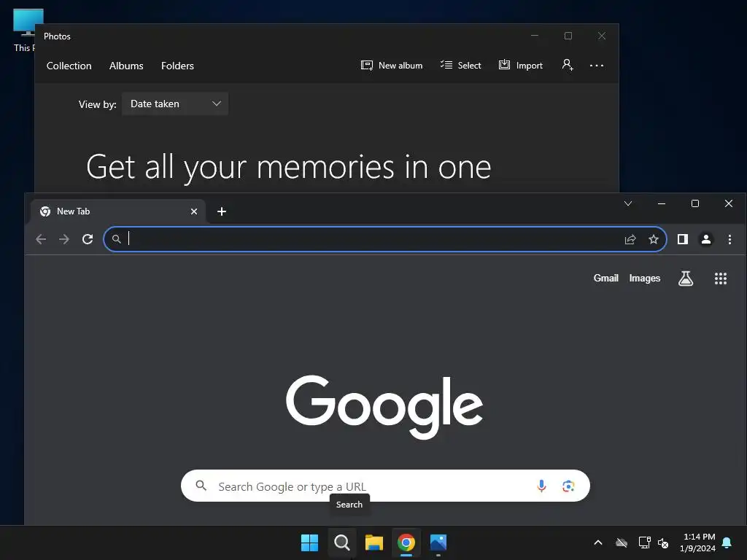Image resolution: width=747 pixels, height=560 pixels.
Task: Maximize the Chrome window
Action: 695,204
